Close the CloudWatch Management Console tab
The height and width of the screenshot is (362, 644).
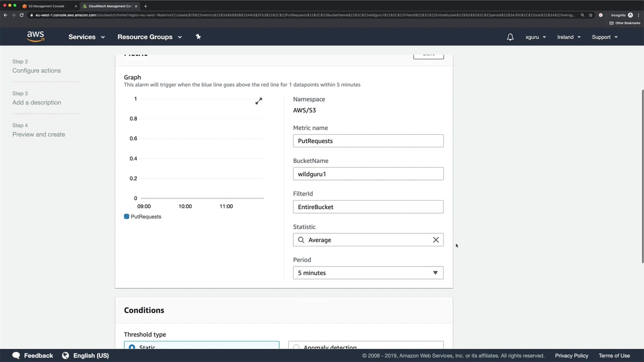click(x=136, y=6)
